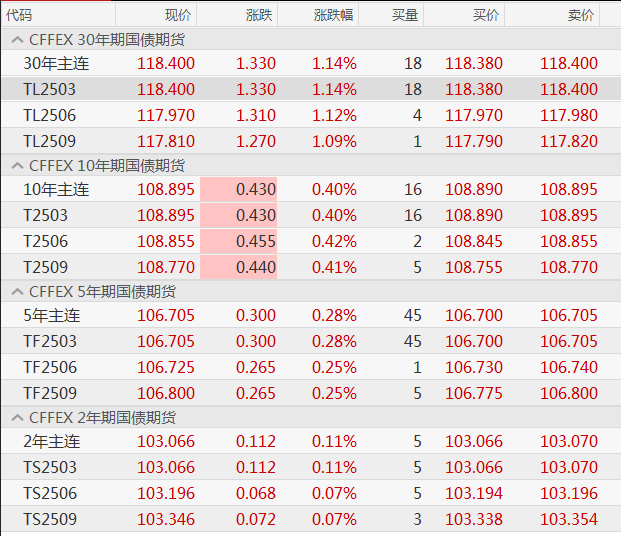Collapse the CFFEX 10年期国债期货 group
This screenshot has width=621, height=536.
click(x=17, y=166)
